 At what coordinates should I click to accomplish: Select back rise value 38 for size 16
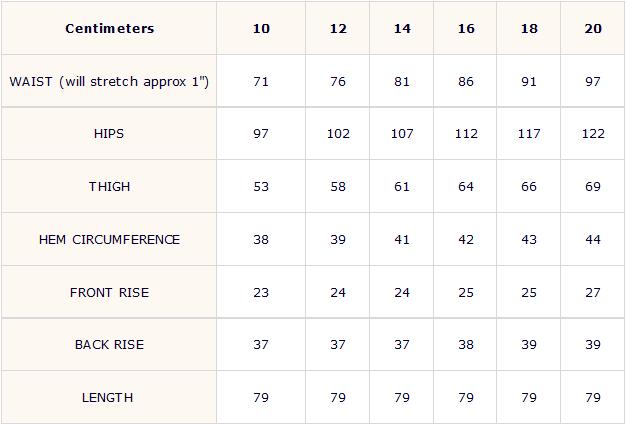coord(466,344)
